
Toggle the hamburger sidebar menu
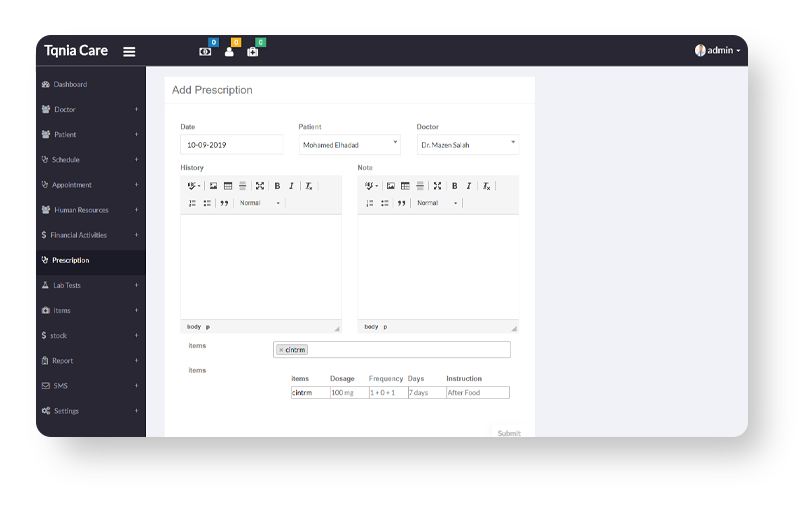pos(129,52)
